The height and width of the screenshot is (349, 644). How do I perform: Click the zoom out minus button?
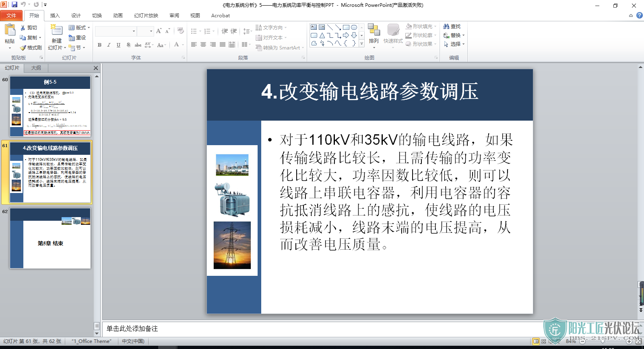pyautogui.click(x=582, y=341)
